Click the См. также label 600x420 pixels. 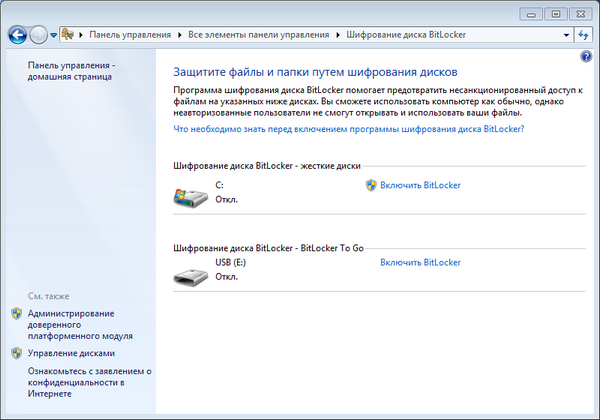tap(48, 296)
